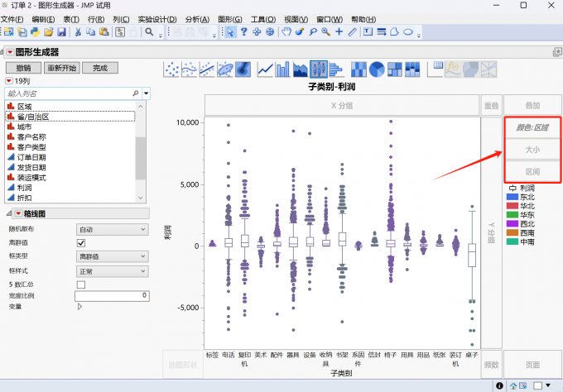Open the 图形生成器 red triangle menu
This screenshot has height=392, width=563.
[x=10, y=52]
